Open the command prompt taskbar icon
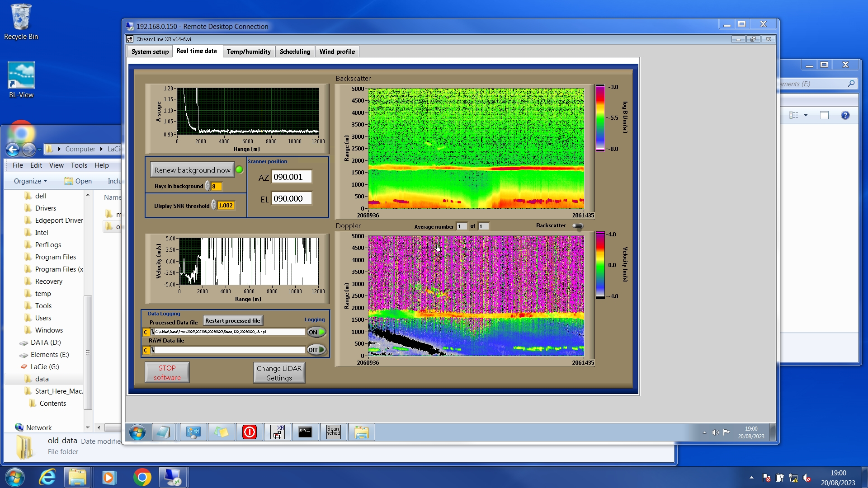 305,432
